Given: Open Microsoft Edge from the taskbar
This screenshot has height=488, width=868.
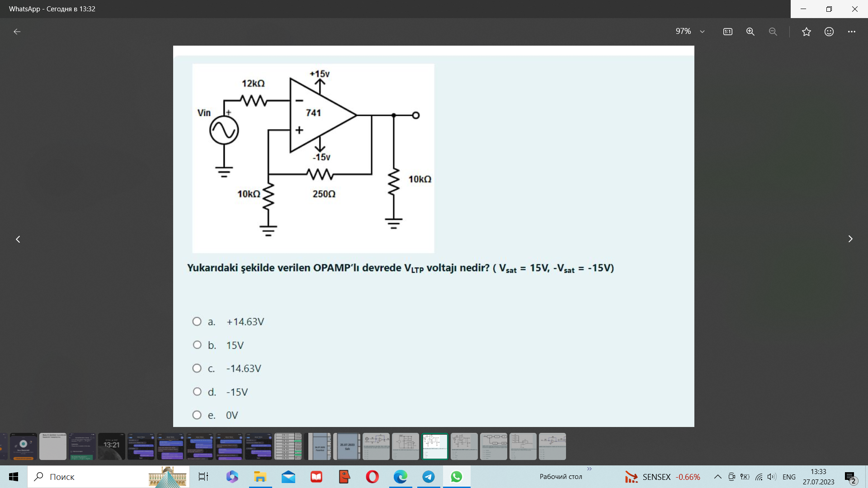Looking at the screenshot, I should tap(401, 477).
